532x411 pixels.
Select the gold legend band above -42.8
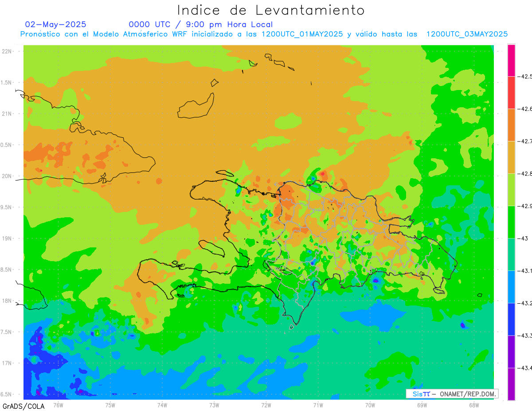click(x=511, y=157)
